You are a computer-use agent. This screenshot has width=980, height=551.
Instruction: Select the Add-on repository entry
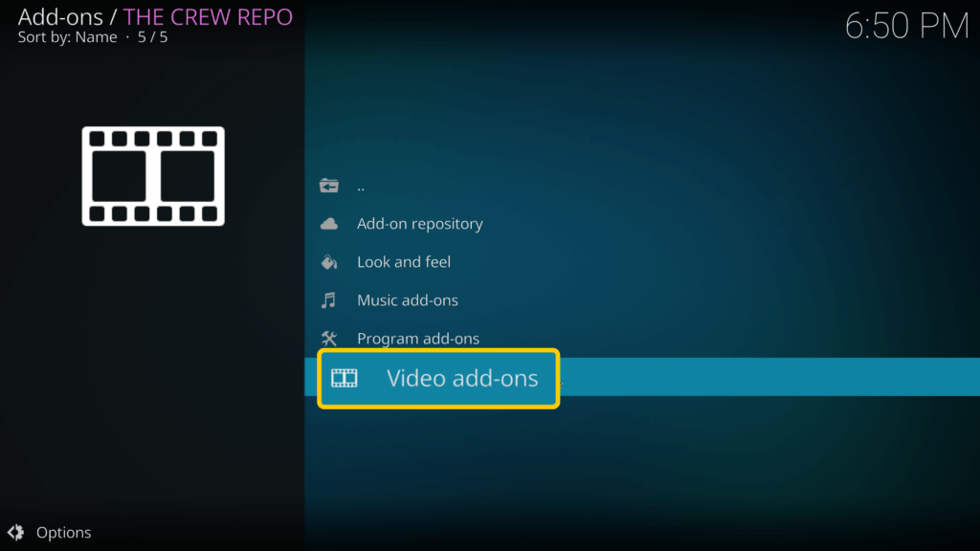[x=419, y=223]
